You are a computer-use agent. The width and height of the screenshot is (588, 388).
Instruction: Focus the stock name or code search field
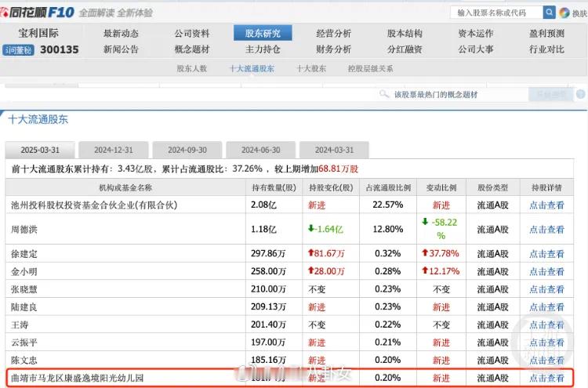[x=496, y=13]
